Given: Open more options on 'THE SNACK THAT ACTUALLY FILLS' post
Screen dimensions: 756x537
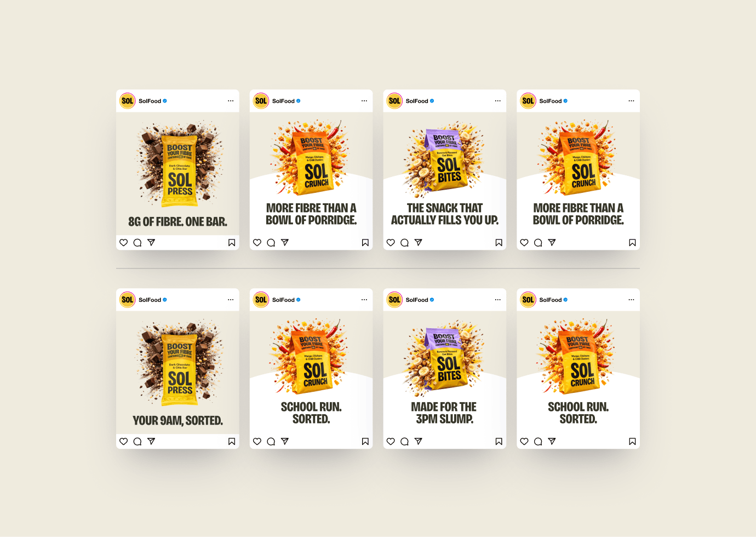Looking at the screenshot, I should tap(498, 101).
